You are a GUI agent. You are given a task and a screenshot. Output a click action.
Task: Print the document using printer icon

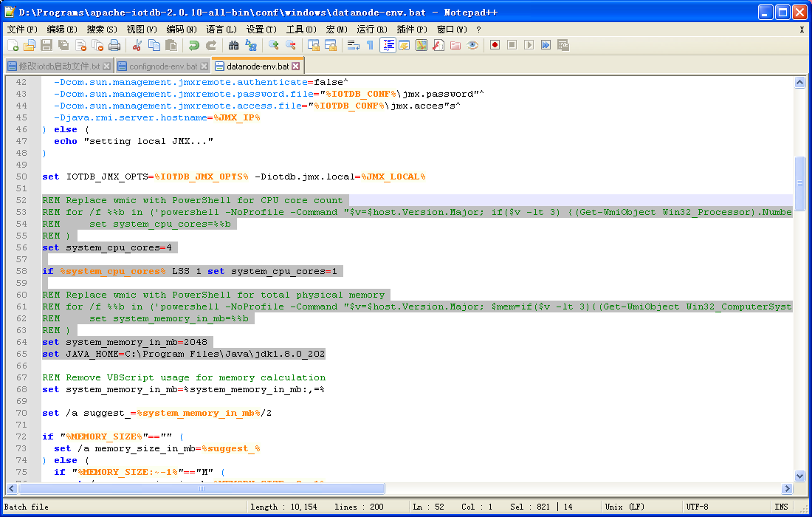pos(114,46)
